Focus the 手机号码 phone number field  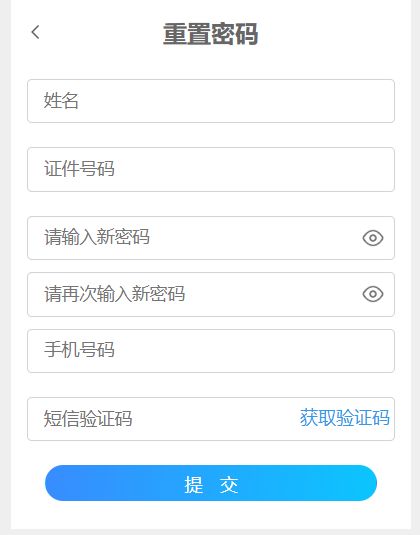(211, 351)
